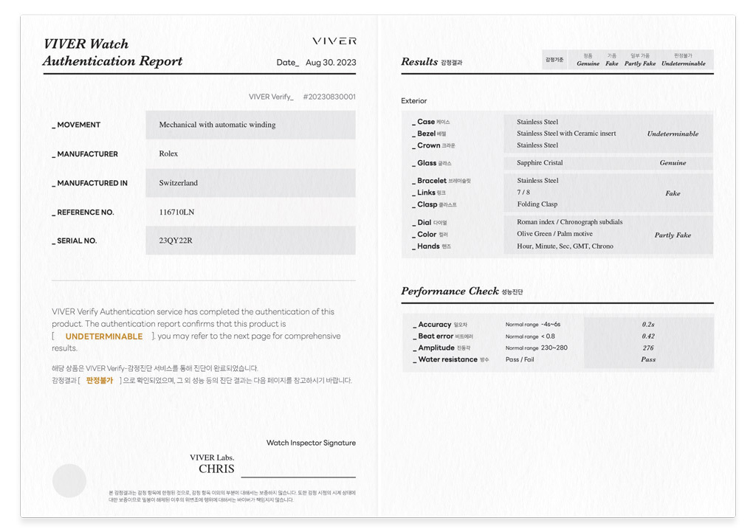Click the 'Results' section heading
Screen dimensions: 756x532
pyautogui.click(x=419, y=62)
